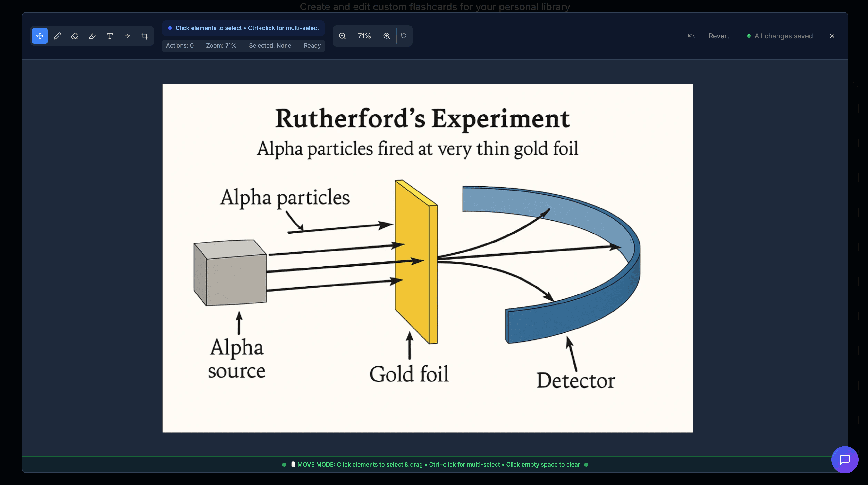The image size is (868, 485).
Task: Reset the zoom with the reset icon
Action: (x=404, y=36)
